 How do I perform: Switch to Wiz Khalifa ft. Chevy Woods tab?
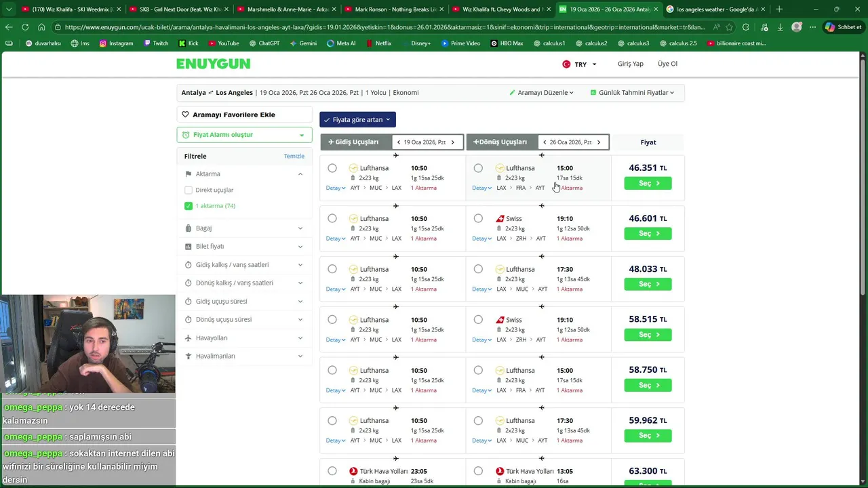(502, 9)
